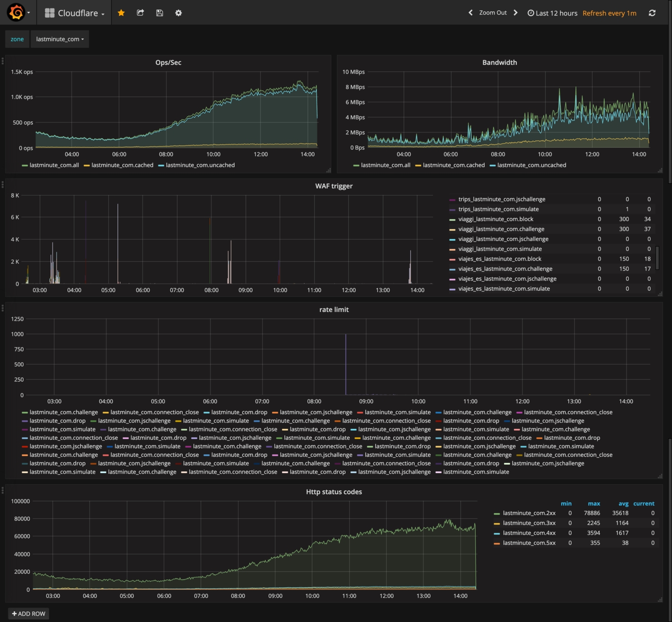
Task: Sort status legend by current column
Action: click(644, 504)
